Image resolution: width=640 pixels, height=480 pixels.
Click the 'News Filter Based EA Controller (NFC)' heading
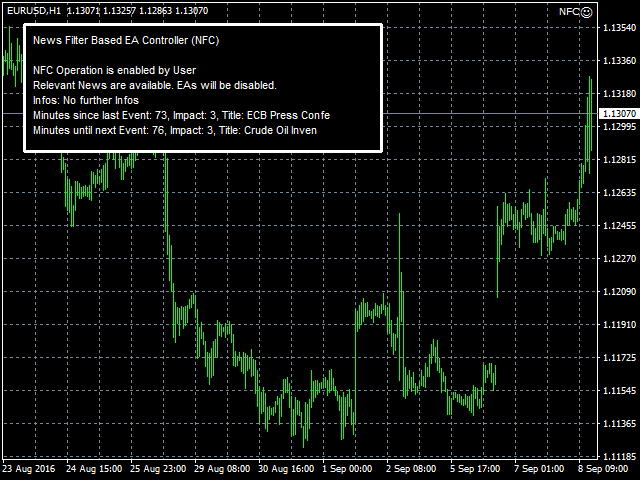click(x=126, y=40)
